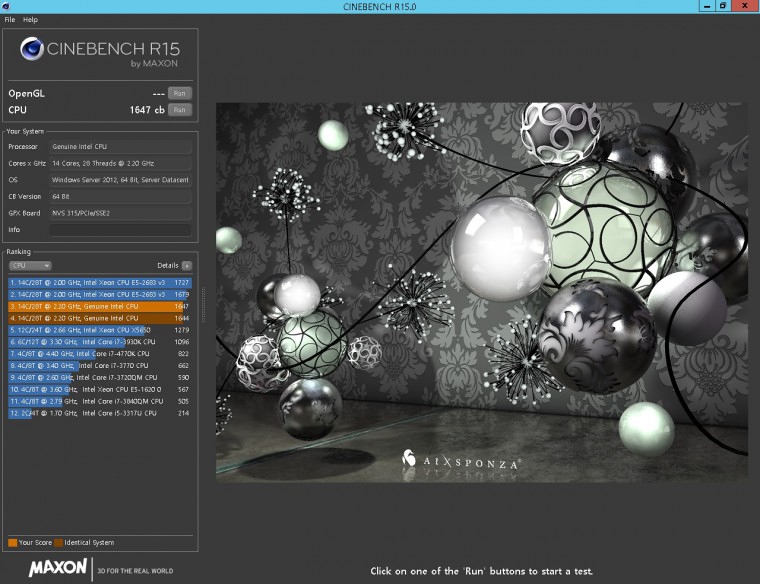This screenshot has height=584, width=760.
Task: Select ranking row 8 Core i7-3770
Action: 99,366
